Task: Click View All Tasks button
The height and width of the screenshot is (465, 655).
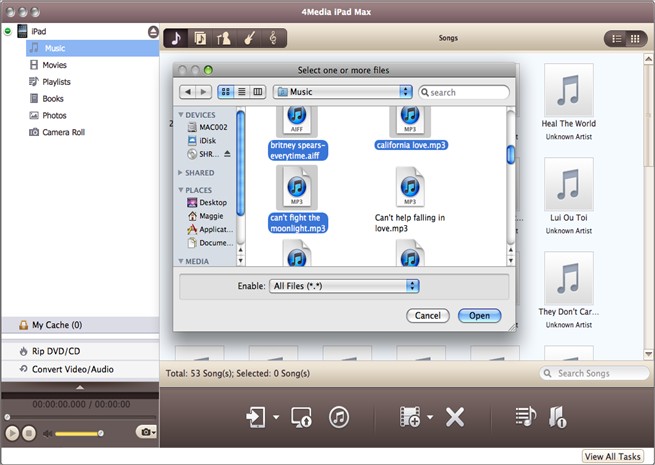Action: point(612,457)
